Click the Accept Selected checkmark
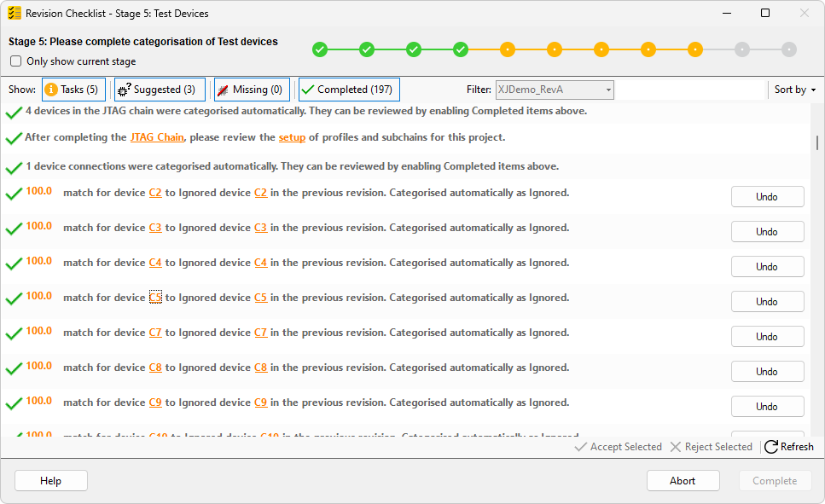This screenshot has width=825, height=504. (x=581, y=447)
